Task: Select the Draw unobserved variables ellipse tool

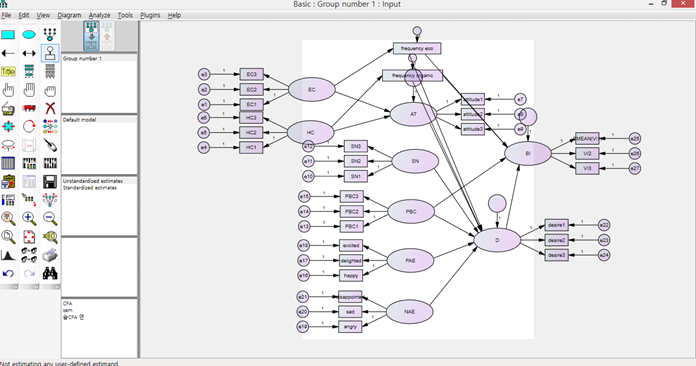Action: click(x=29, y=35)
